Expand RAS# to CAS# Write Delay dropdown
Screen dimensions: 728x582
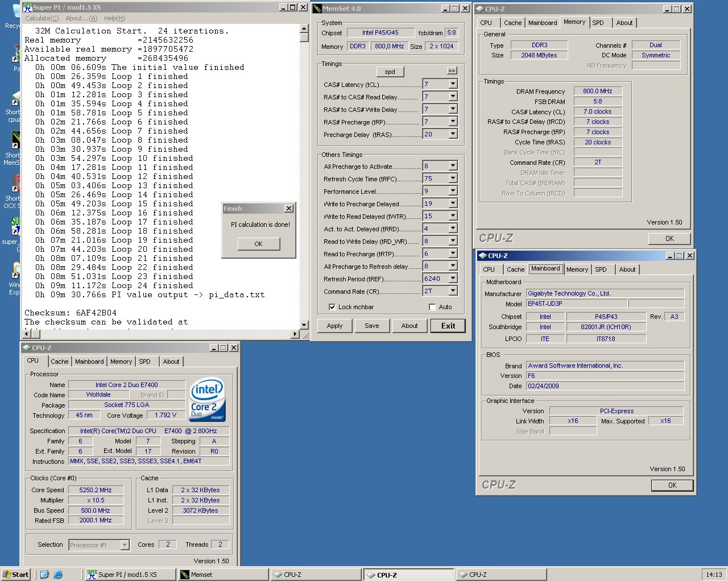(x=453, y=109)
